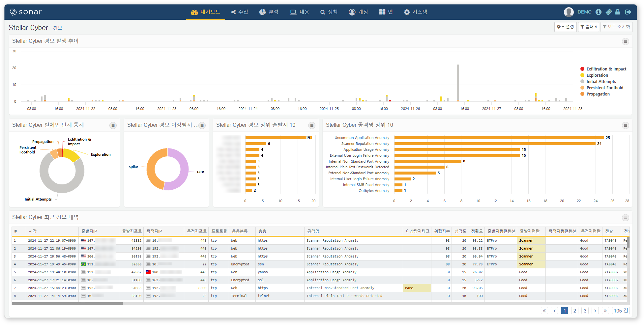The width and height of the screenshot is (644, 325).
Task: Go to first page of results
Action: tap(544, 311)
